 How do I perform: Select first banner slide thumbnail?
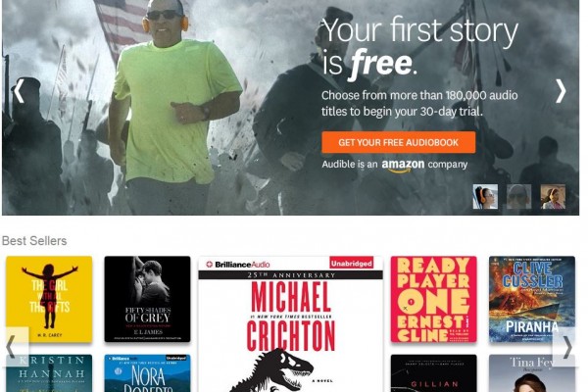tap(485, 196)
